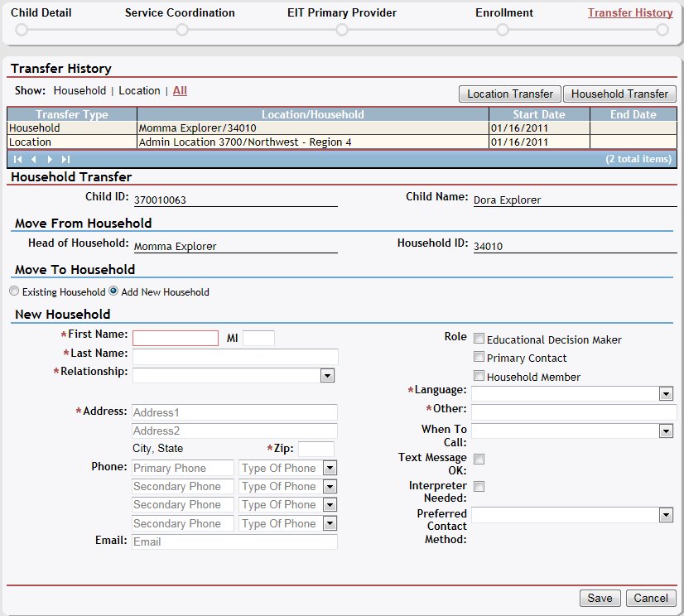Click the Child Detail step circle
The width and height of the screenshot is (684, 616).
tap(22, 30)
